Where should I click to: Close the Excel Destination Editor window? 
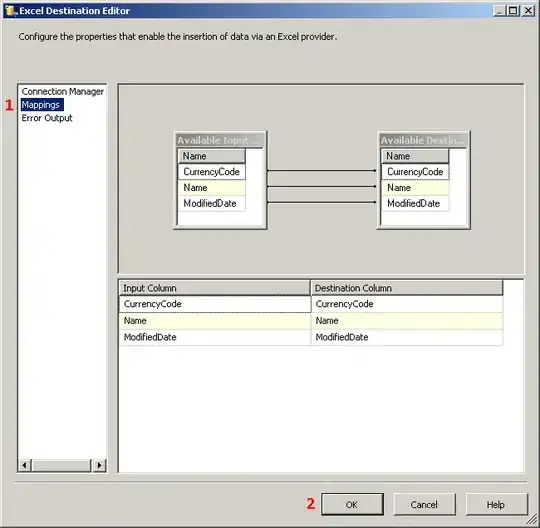[528, 11]
